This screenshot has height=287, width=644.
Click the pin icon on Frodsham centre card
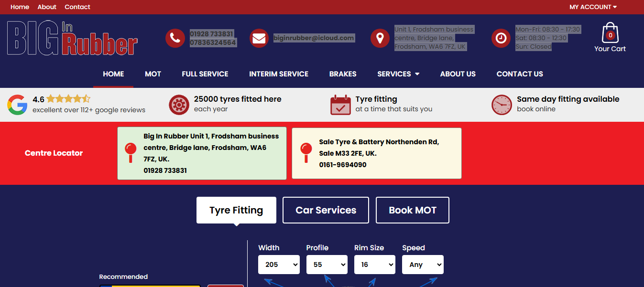coord(131,153)
